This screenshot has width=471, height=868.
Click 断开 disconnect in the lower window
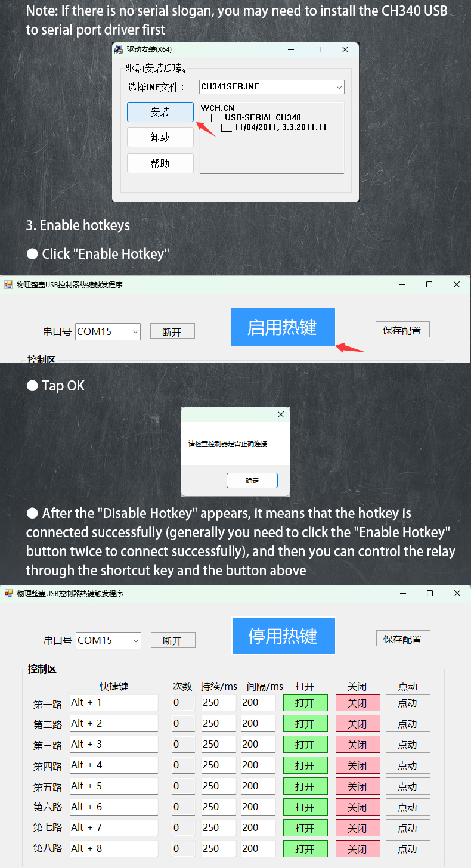[173, 640]
